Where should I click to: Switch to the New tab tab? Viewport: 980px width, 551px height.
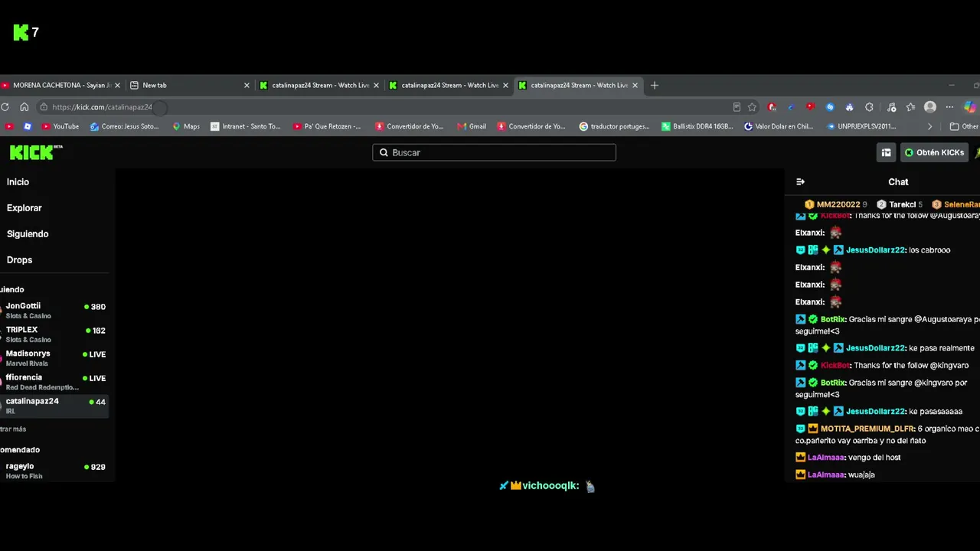tap(190, 85)
